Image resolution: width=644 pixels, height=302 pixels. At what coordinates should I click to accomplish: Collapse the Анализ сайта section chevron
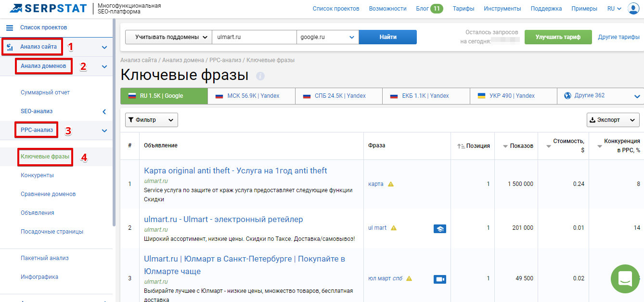[104, 48]
